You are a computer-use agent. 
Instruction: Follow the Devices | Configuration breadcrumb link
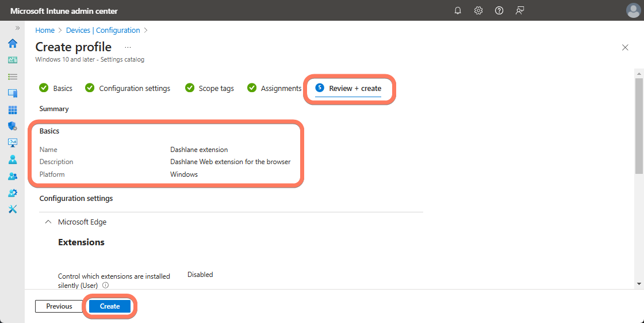point(103,31)
